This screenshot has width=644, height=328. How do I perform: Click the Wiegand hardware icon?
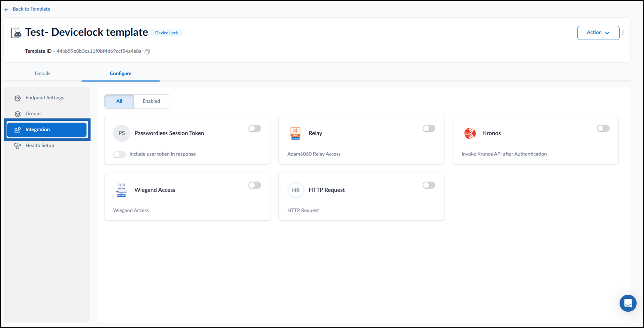pos(121,190)
